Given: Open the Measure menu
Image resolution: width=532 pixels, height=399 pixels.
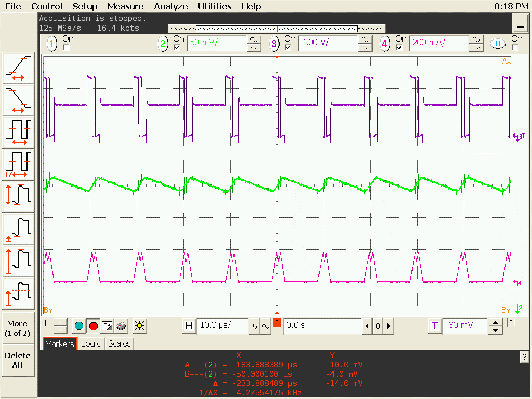Looking at the screenshot, I should pos(125,6).
